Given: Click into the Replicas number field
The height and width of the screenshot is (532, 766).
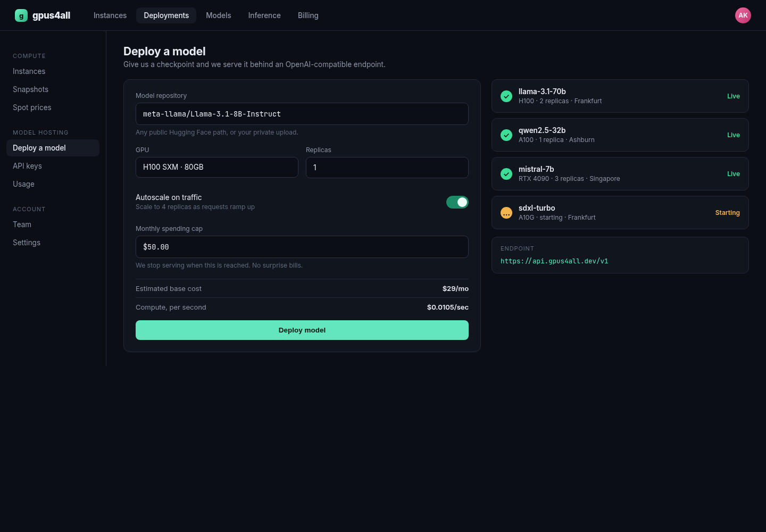Looking at the screenshot, I should [x=387, y=168].
